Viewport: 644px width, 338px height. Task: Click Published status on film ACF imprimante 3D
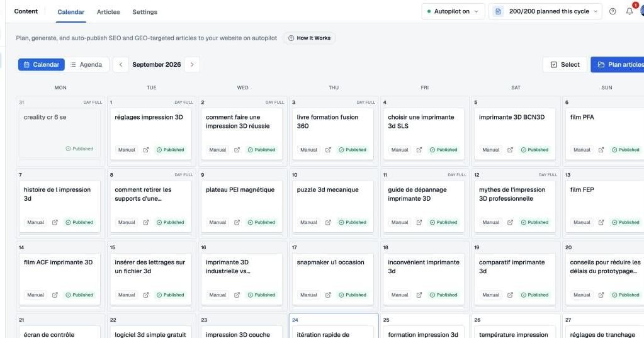[79, 295]
